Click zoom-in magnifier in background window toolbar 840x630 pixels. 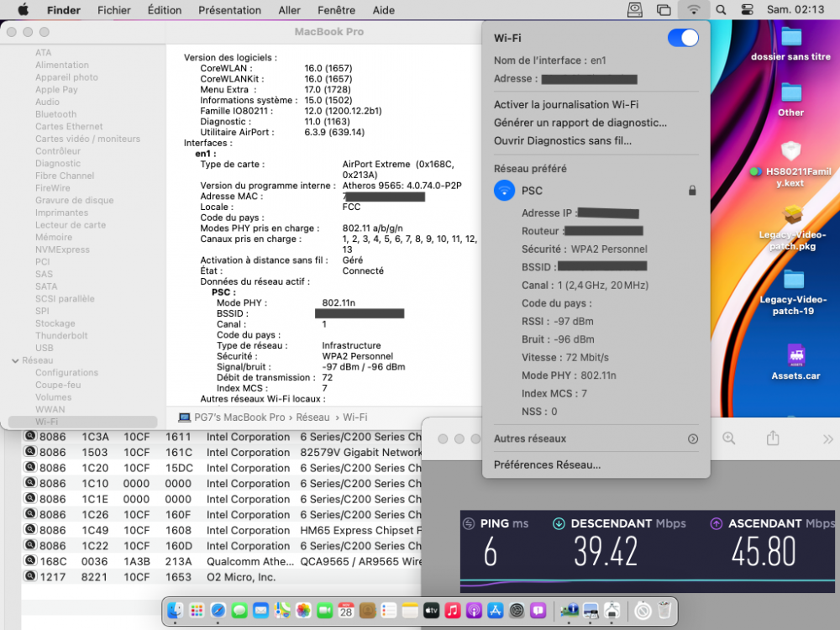[x=729, y=438]
